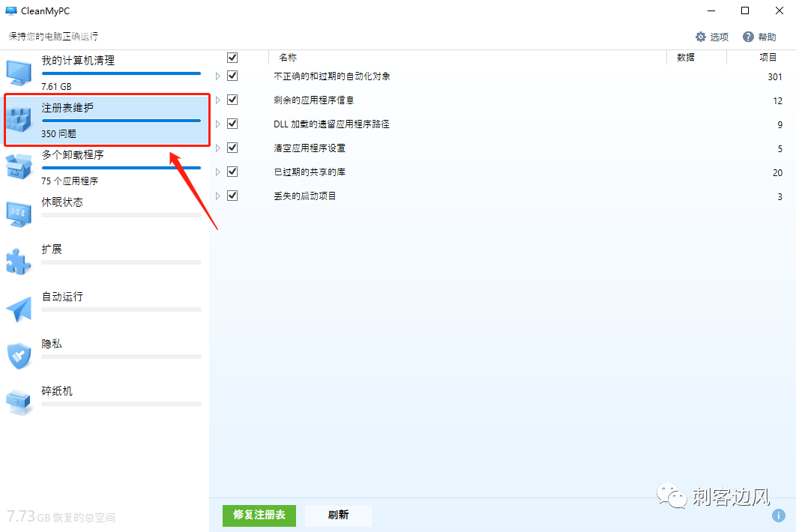Screen dimensions: 796x532
Task: Select the row text 已过期的共享的库
Action: pyautogui.click(x=309, y=172)
